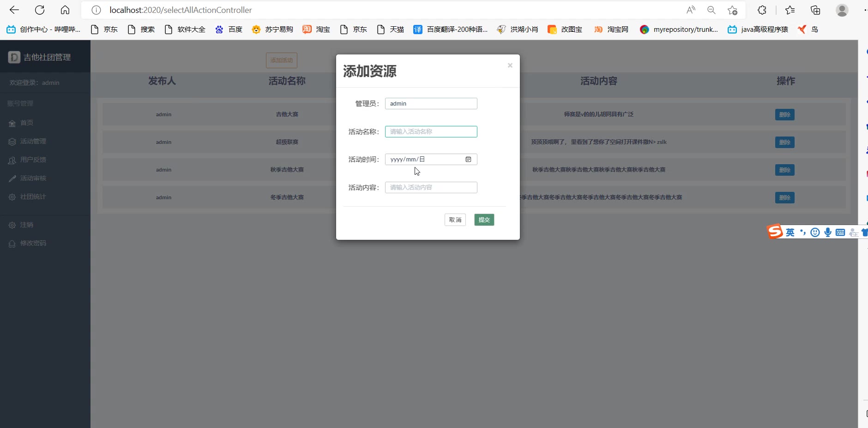The height and width of the screenshot is (428, 868).
Task: Click the 超级联赛 activity name cell
Action: tap(287, 142)
